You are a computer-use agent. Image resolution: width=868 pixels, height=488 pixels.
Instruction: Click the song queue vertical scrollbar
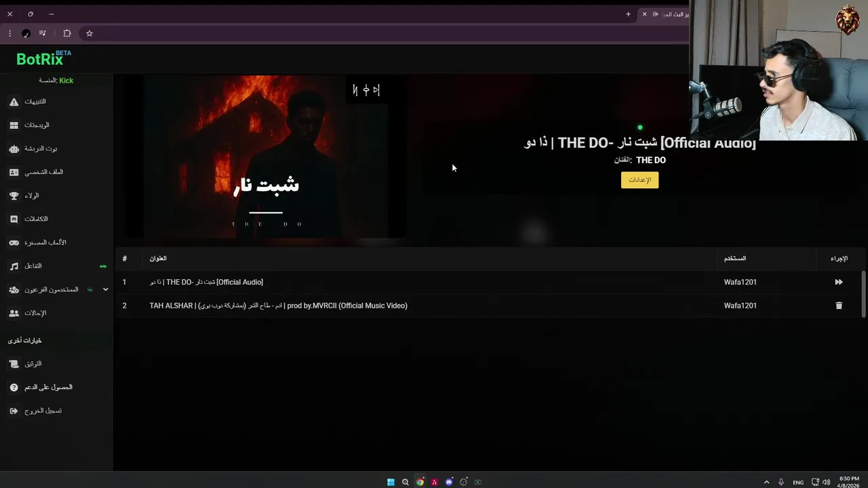point(863,293)
